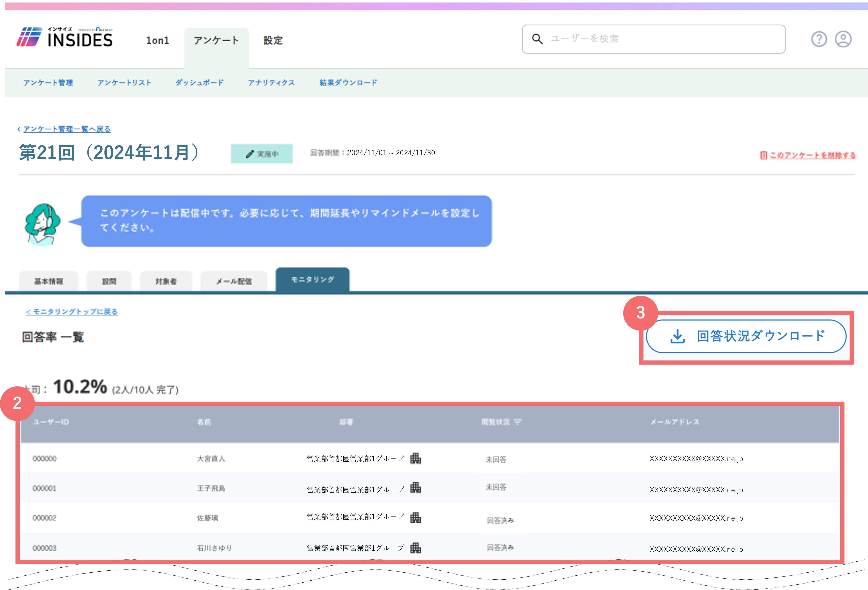This screenshot has height=590, width=868.
Task: Click the survey title 第21回（2024年11月）
Action: (109, 153)
